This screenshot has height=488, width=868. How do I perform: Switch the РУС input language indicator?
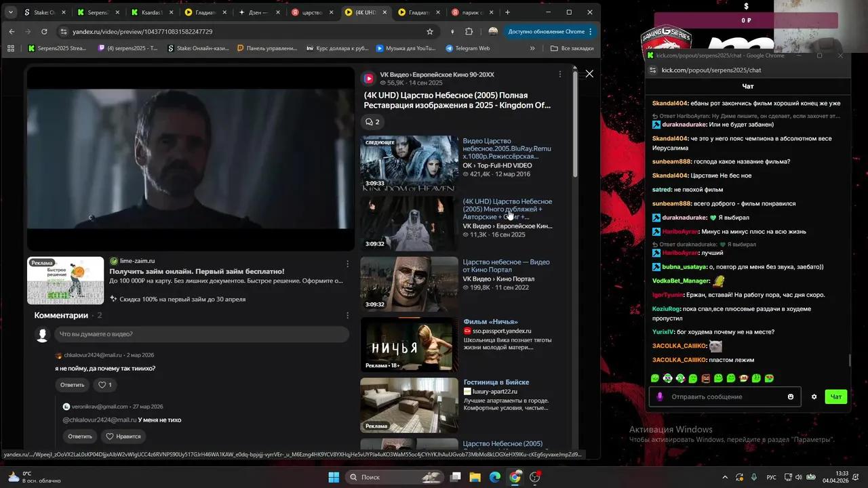772,477
